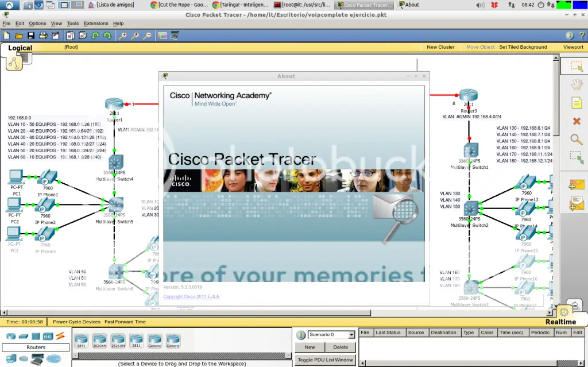Image resolution: width=588 pixels, height=367 pixels.
Task: Click Router1 2811 in the workspace
Action: coord(114,104)
